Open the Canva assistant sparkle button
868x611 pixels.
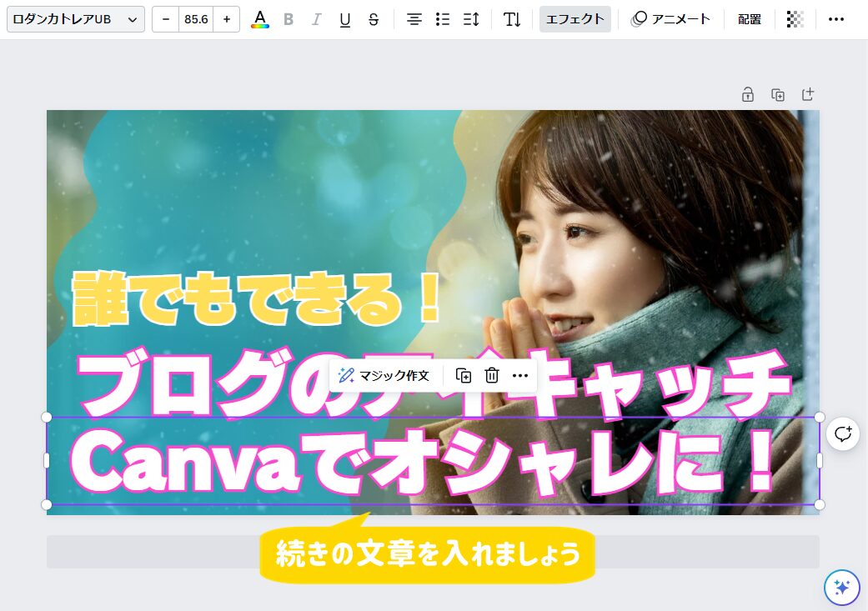[x=841, y=587]
